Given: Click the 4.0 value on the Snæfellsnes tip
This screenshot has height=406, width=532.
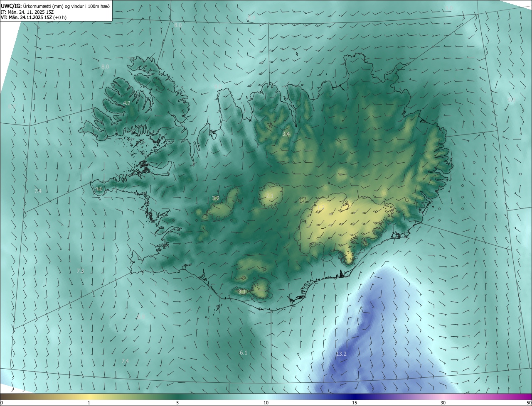Looking at the screenshot, I should (99, 188).
